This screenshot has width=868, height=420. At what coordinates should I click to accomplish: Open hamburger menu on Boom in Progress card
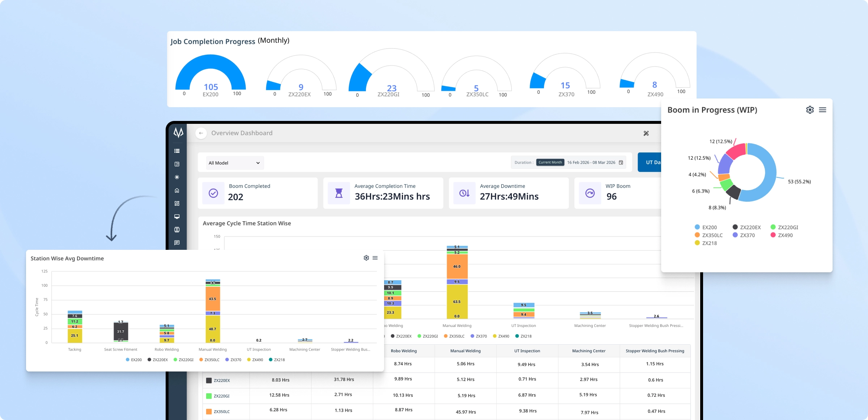point(822,110)
